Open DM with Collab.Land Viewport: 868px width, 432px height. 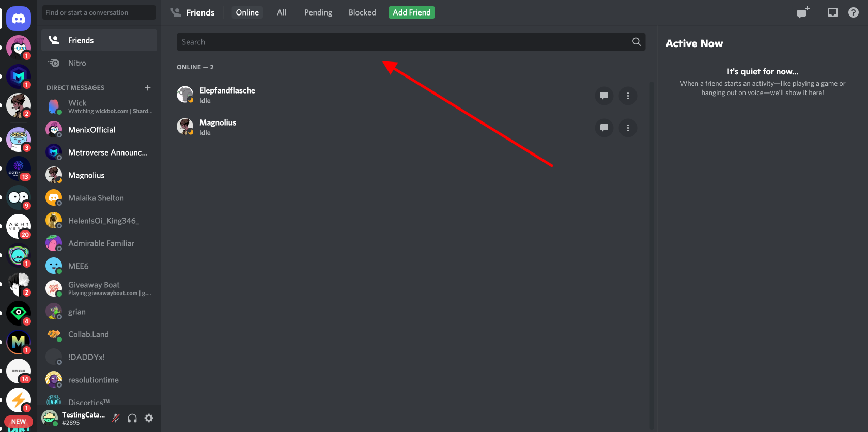click(x=99, y=334)
